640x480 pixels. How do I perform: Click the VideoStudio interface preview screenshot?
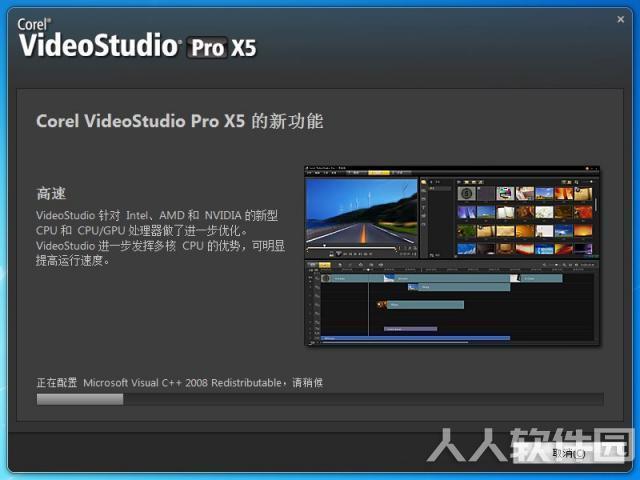click(x=452, y=256)
